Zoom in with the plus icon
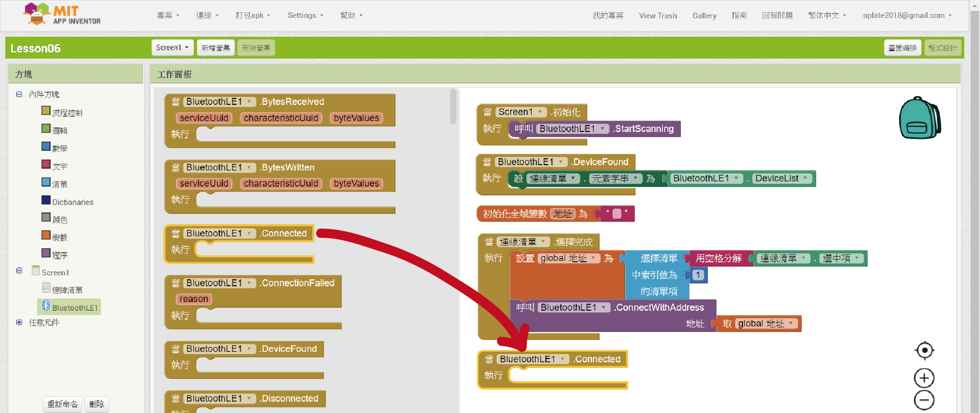This screenshot has width=980, height=413. tap(924, 378)
